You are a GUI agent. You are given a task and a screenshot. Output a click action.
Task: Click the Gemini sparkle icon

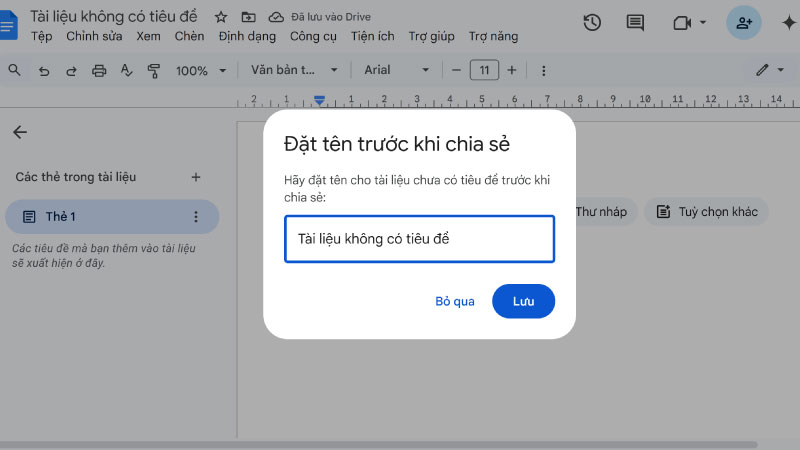787,22
